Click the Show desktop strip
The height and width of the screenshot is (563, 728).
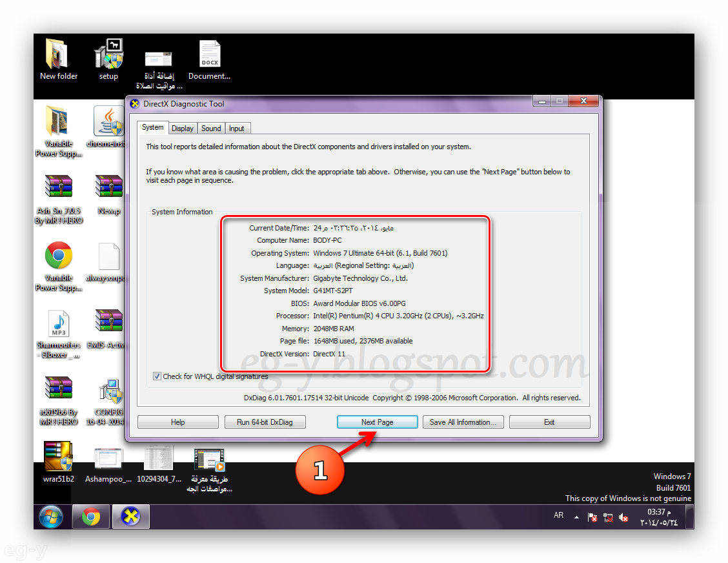[x=690, y=517]
